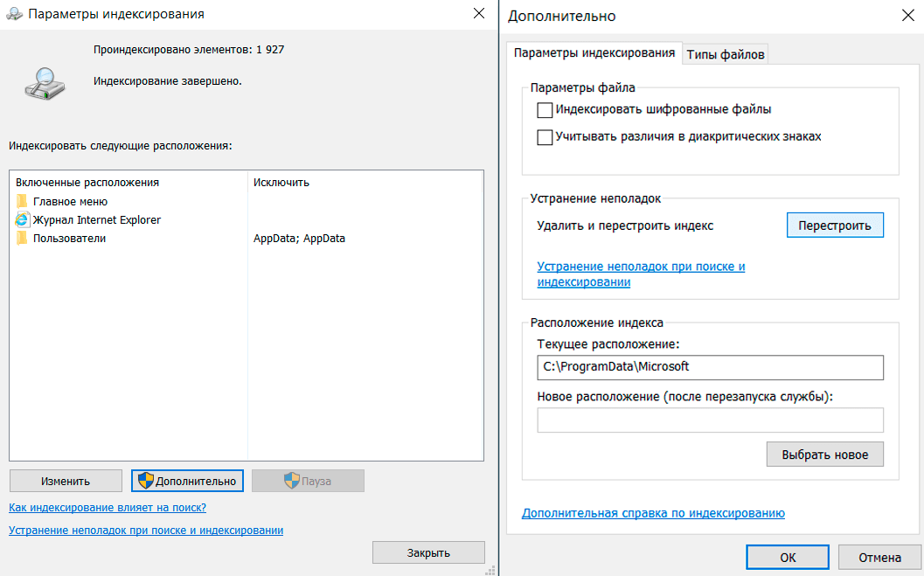Screen dimensions: 924x576
Task: Open troubleshooting link in Дополнительно dialog
Action: [641, 274]
